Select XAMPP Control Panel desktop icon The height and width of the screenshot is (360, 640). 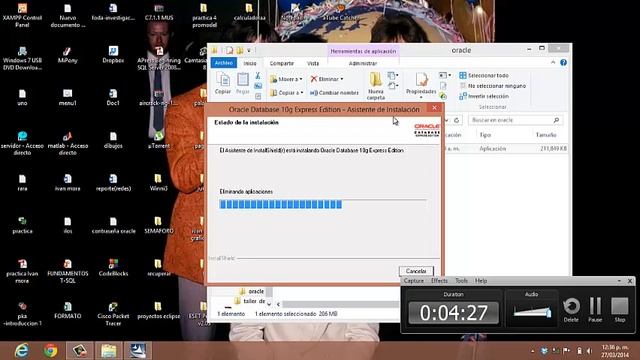point(22,16)
